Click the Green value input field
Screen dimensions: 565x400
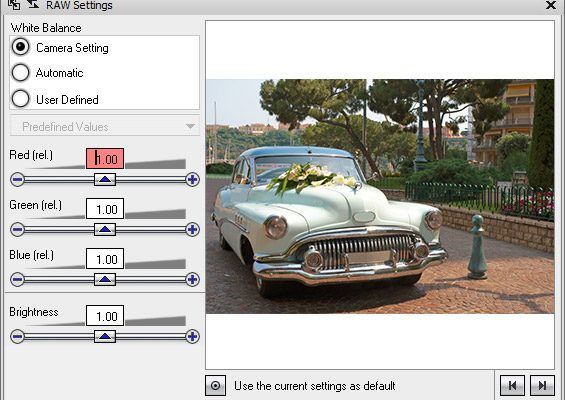(x=105, y=208)
